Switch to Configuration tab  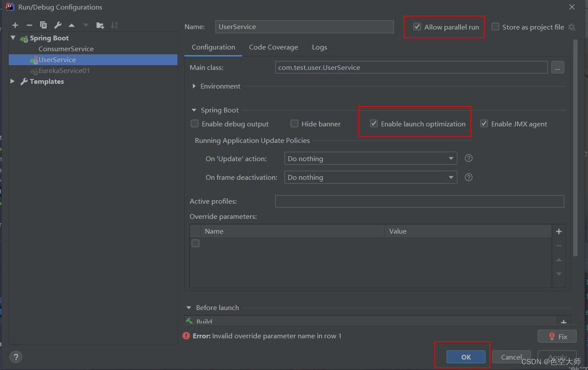point(214,47)
